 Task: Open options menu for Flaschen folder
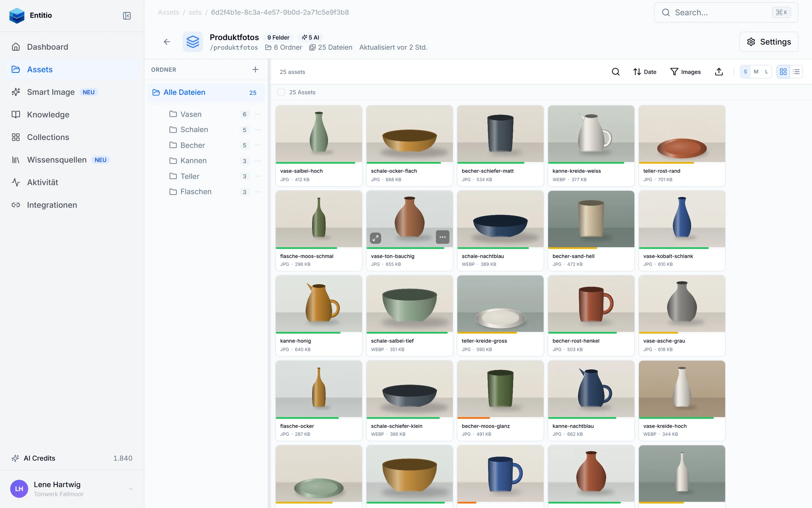257,192
